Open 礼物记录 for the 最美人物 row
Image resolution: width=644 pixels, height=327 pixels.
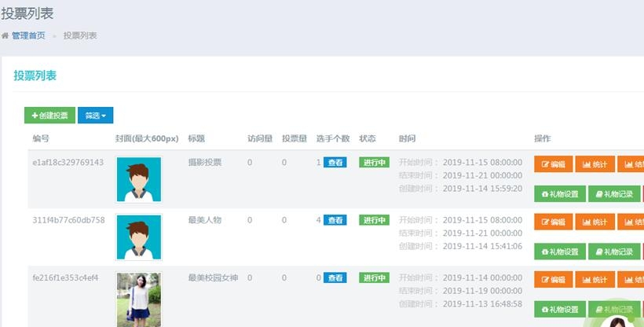pos(614,252)
